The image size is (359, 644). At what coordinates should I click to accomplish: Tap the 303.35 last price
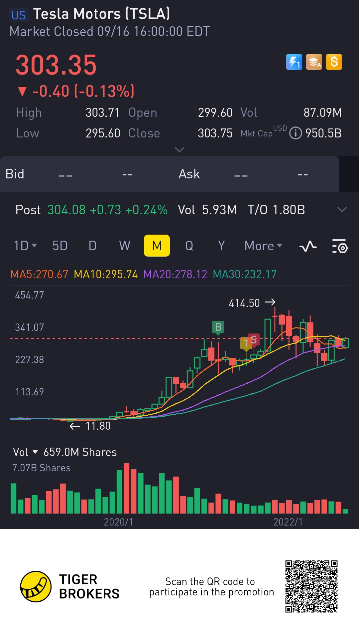[56, 65]
